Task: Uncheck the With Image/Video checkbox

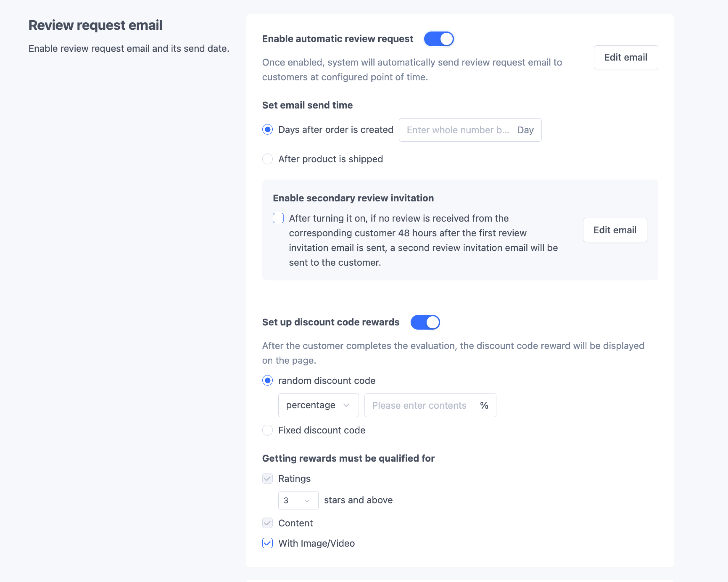Action: pyautogui.click(x=268, y=543)
